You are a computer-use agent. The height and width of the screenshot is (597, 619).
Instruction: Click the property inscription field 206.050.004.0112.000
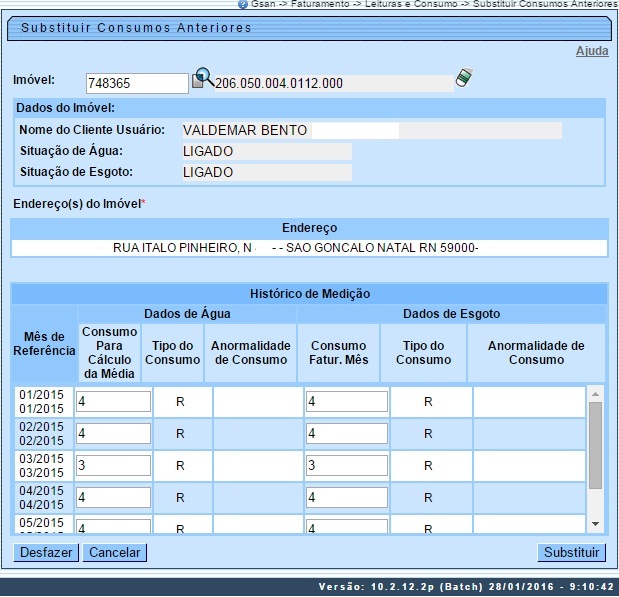pos(332,84)
